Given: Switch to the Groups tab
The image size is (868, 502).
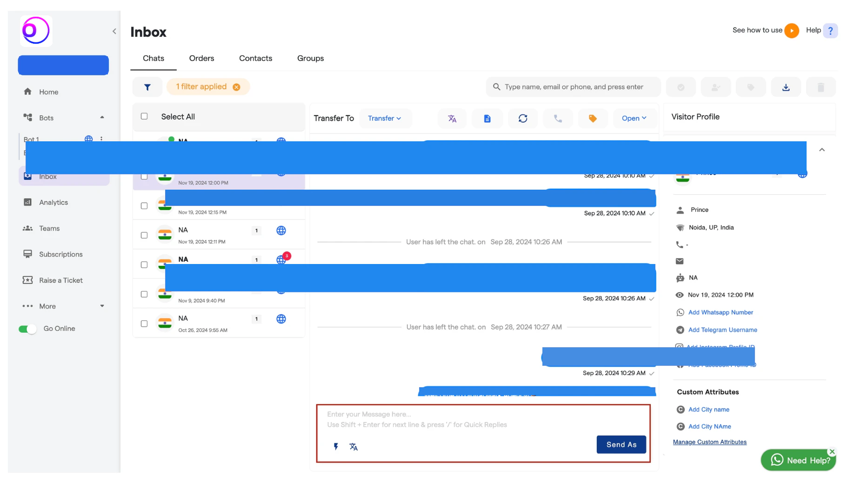Looking at the screenshot, I should pyautogui.click(x=310, y=59).
